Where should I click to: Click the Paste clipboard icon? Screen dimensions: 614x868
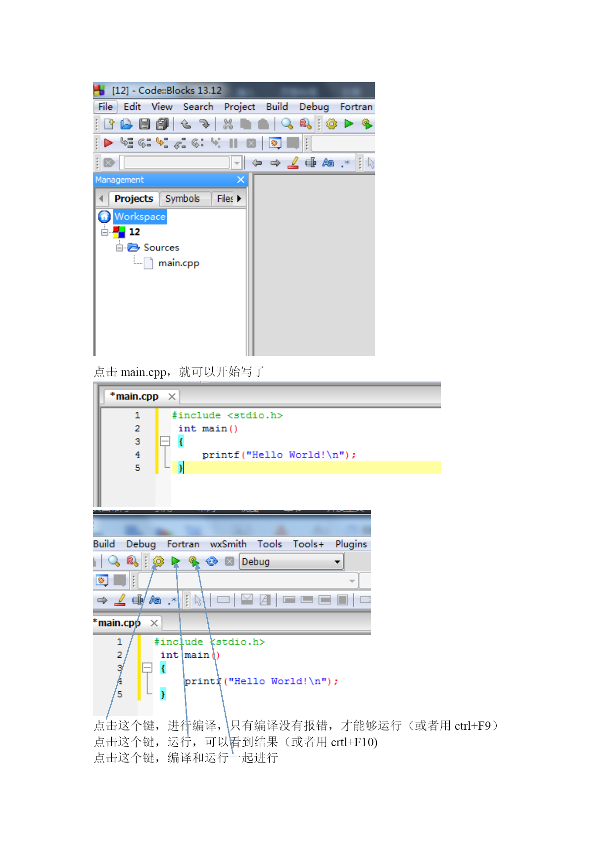tap(264, 124)
